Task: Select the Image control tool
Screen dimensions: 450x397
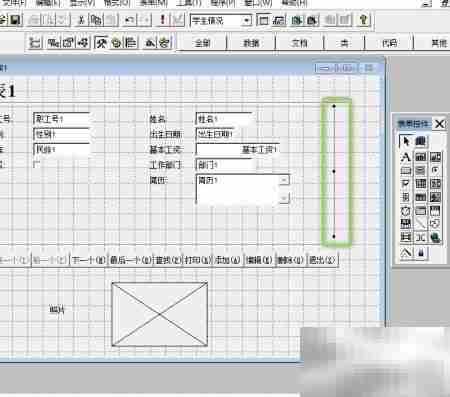Action: click(x=435, y=197)
